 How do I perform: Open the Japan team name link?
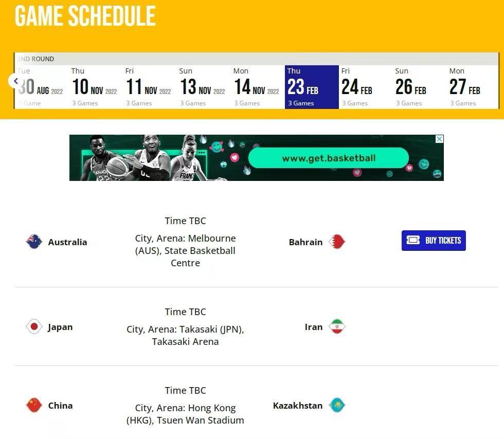(x=60, y=327)
